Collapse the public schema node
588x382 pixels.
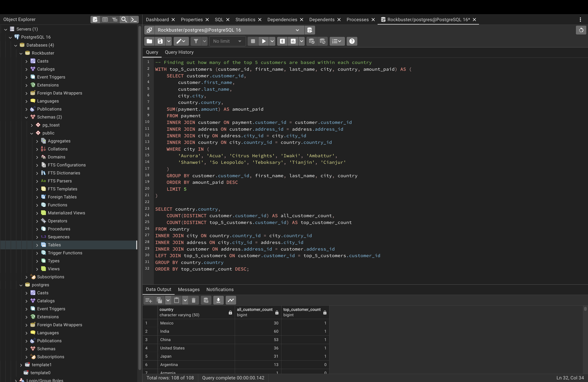pos(32,133)
